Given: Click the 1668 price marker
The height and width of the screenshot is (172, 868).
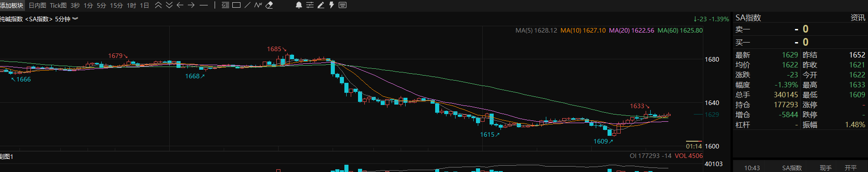Looking at the screenshot, I should click(x=195, y=76).
